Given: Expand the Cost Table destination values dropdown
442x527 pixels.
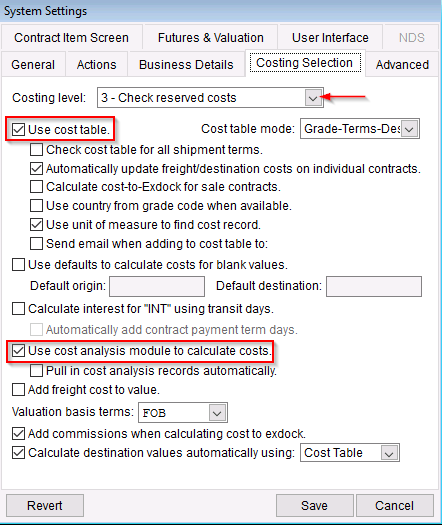Looking at the screenshot, I should [x=389, y=453].
